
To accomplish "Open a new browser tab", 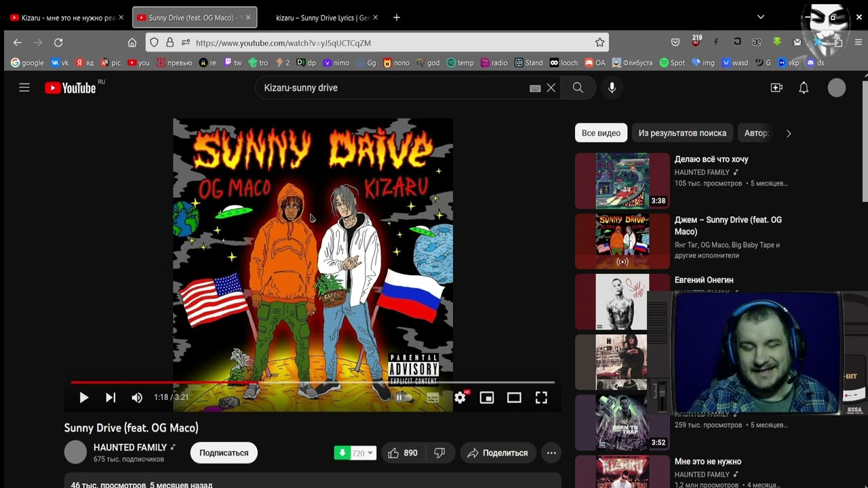I will pos(397,18).
